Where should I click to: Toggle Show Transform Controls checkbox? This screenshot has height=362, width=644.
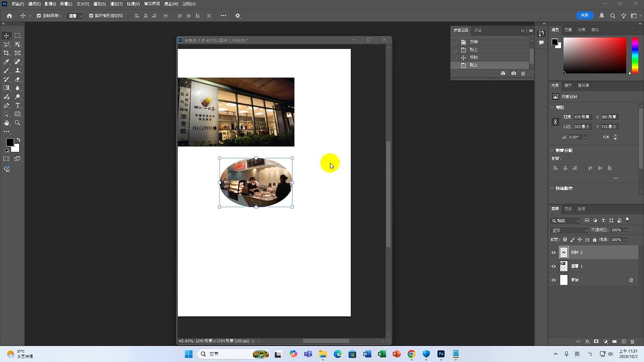coord(91,16)
